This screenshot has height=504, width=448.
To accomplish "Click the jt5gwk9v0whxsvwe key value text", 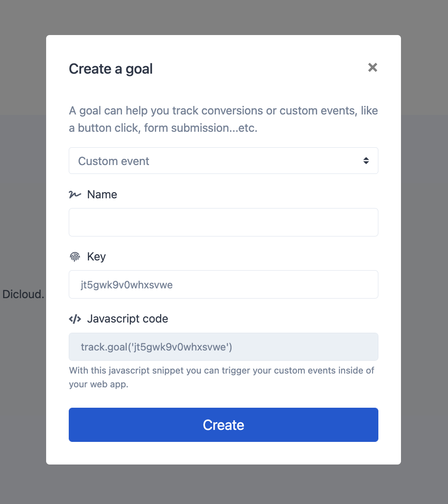I will [126, 285].
